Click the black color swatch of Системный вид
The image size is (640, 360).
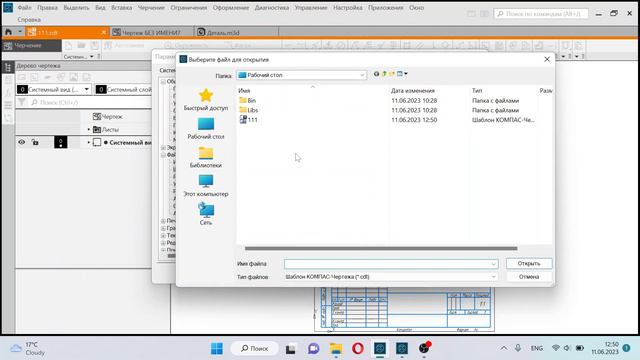[x=60, y=142]
